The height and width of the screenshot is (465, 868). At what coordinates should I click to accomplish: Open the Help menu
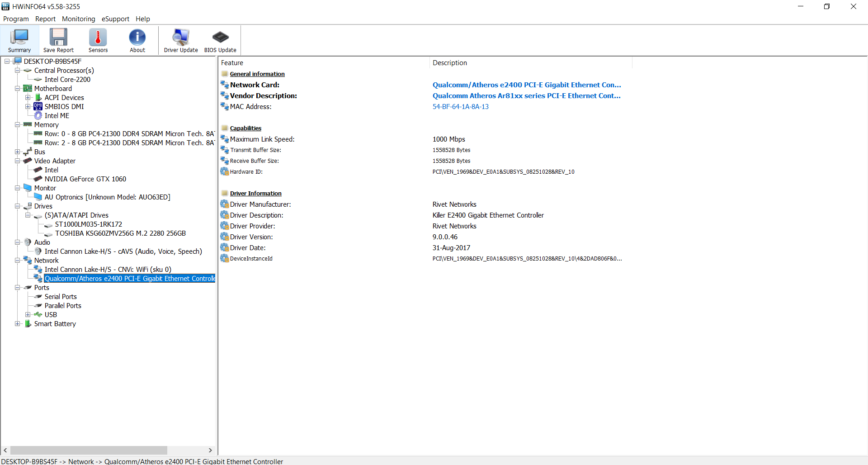[x=143, y=19]
